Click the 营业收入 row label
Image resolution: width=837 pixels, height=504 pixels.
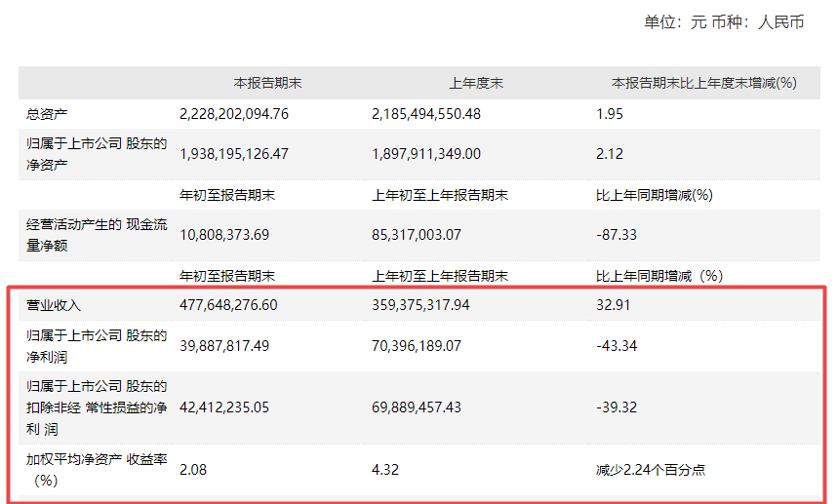coord(54,305)
